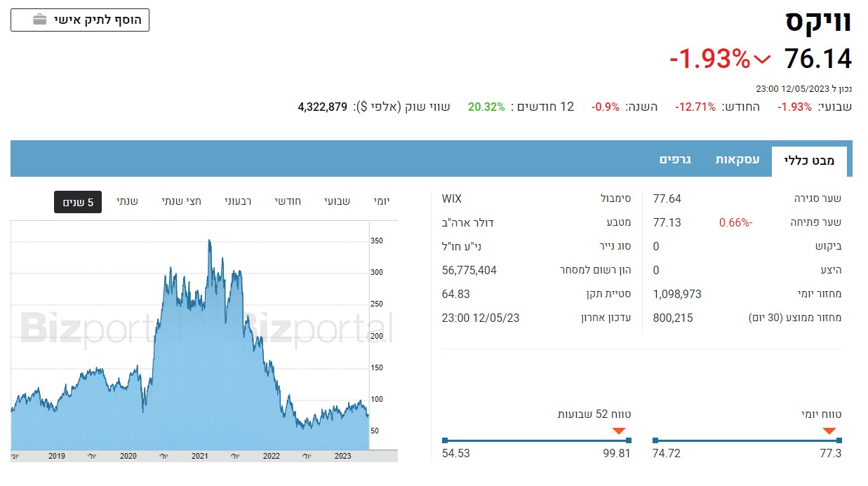The height and width of the screenshot is (486, 868).
Task: Click the ביקוש bid label
Action: pyautogui.click(x=828, y=246)
